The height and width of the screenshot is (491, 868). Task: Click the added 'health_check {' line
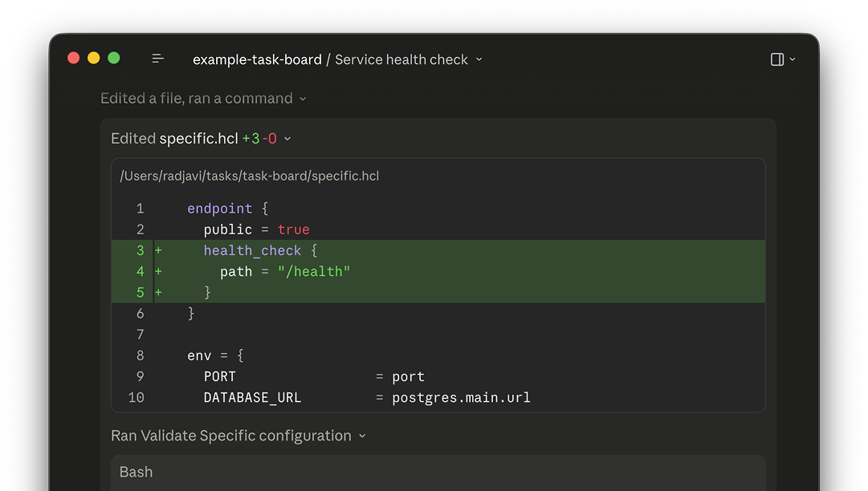coord(438,250)
